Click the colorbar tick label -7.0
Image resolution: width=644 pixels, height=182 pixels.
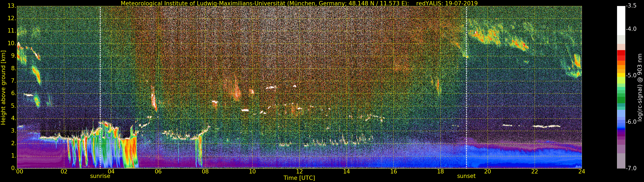[631, 168]
